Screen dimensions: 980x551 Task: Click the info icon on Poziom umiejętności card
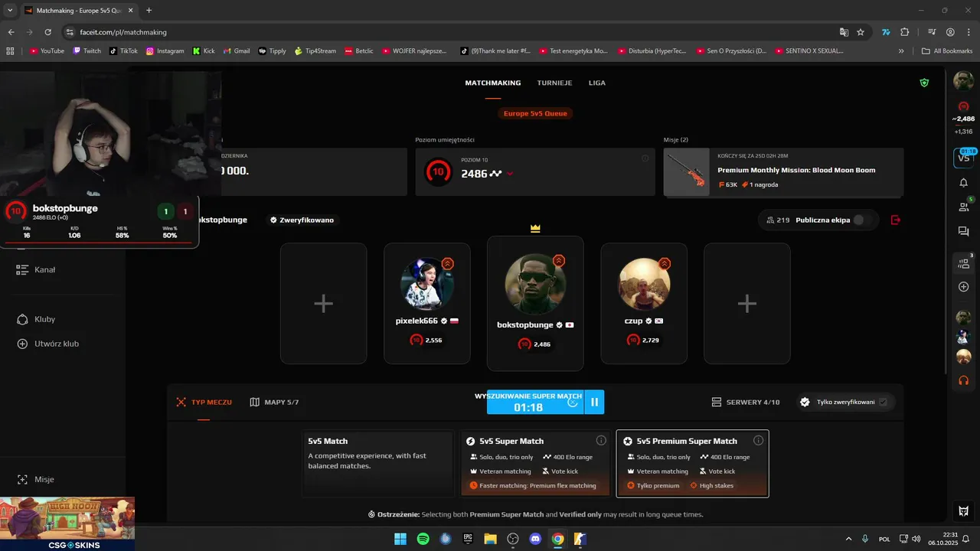[645, 158]
